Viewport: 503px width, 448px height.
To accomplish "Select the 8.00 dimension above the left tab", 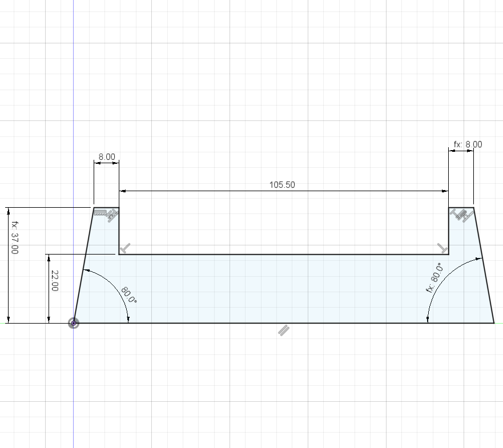I will pos(107,157).
